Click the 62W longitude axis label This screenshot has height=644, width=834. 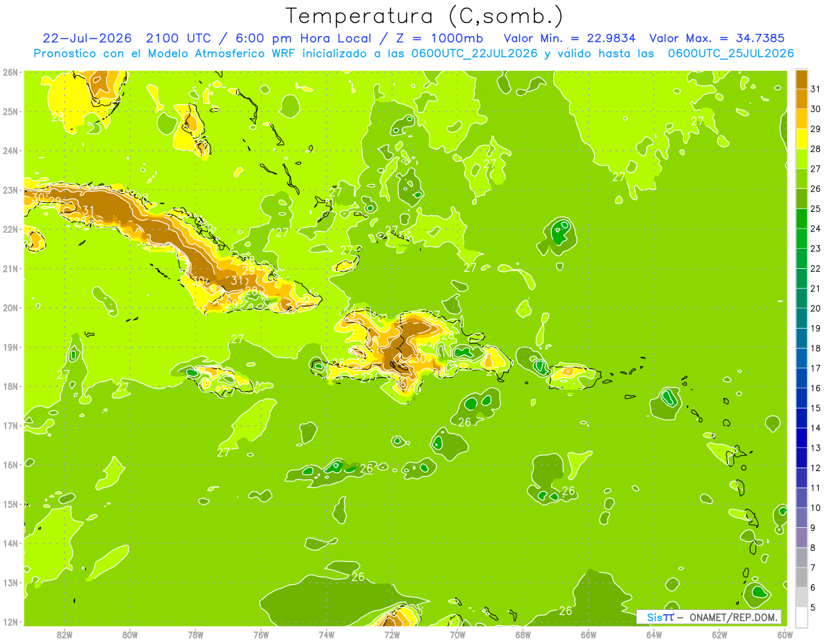[719, 634]
